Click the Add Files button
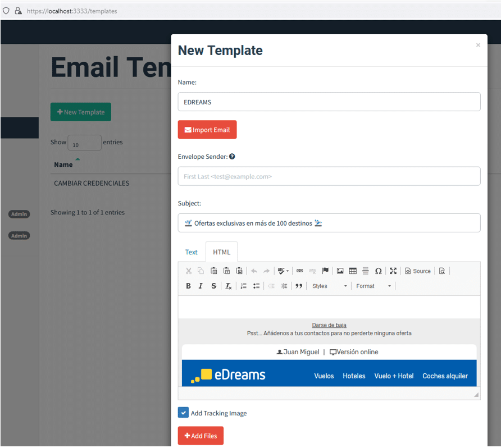Image resolution: width=501 pixels, height=448 pixels. pos(201,436)
